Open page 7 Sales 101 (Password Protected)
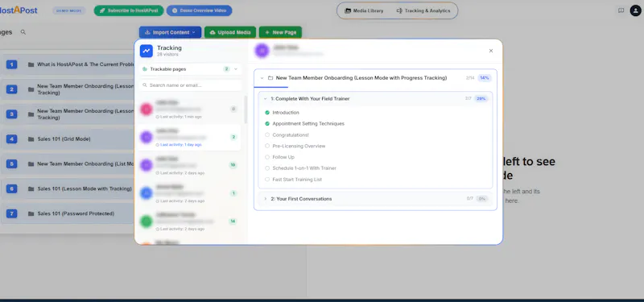This screenshot has width=644, height=302. 68,213
